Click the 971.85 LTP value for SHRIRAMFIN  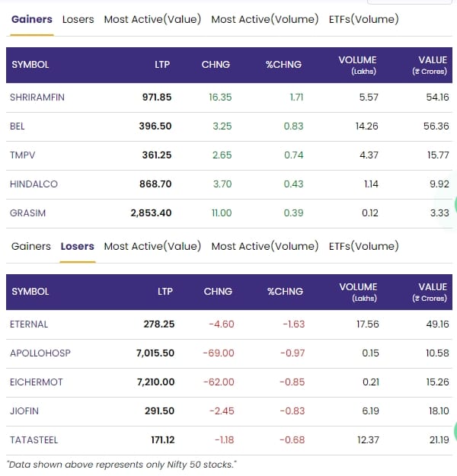(158, 97)
